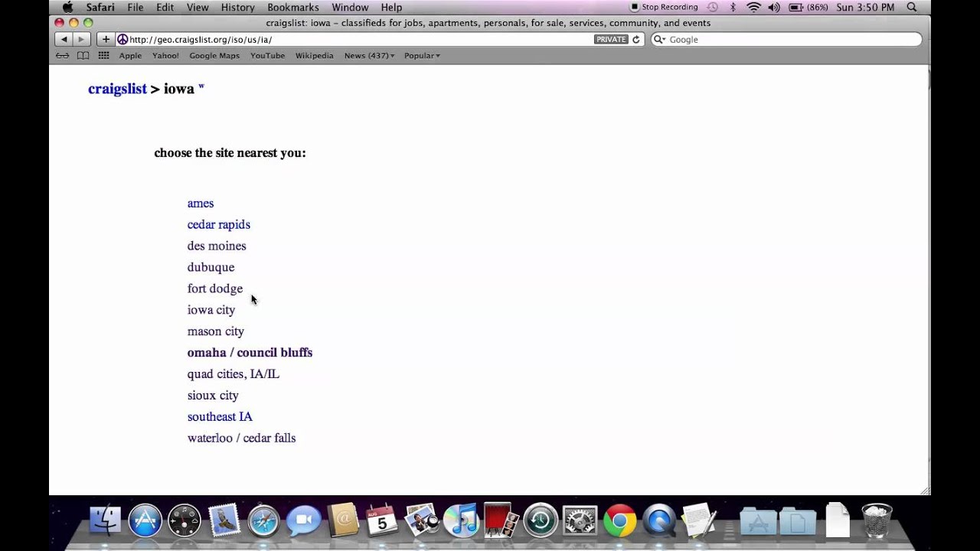This screenshot has width=980, height=551.
Task: Select the sioux city link
Action: [213, 396]
